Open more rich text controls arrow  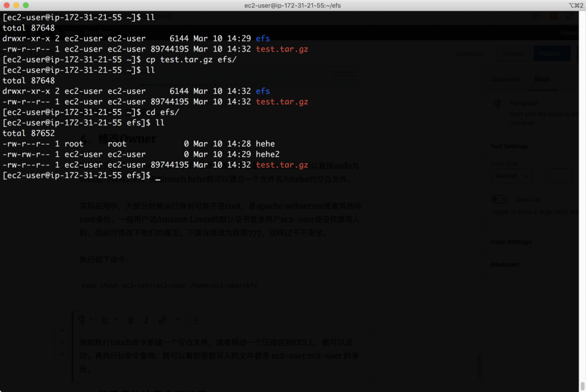[178, 320]
